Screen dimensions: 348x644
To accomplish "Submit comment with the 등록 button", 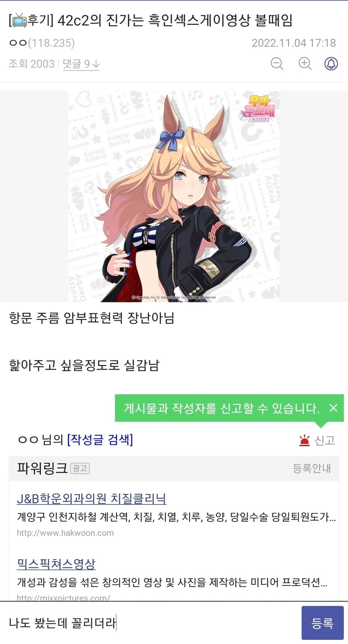I will [322, 623].
